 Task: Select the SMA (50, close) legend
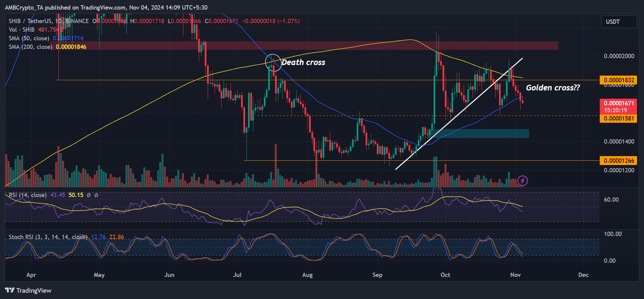(x=29, y=38)
